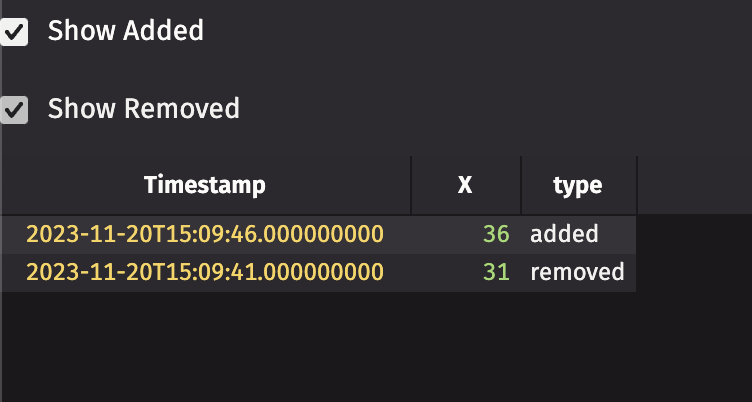Click the divider between X and type headers
This screenshot has height=402, width=752.
click(x=521, y=185)
